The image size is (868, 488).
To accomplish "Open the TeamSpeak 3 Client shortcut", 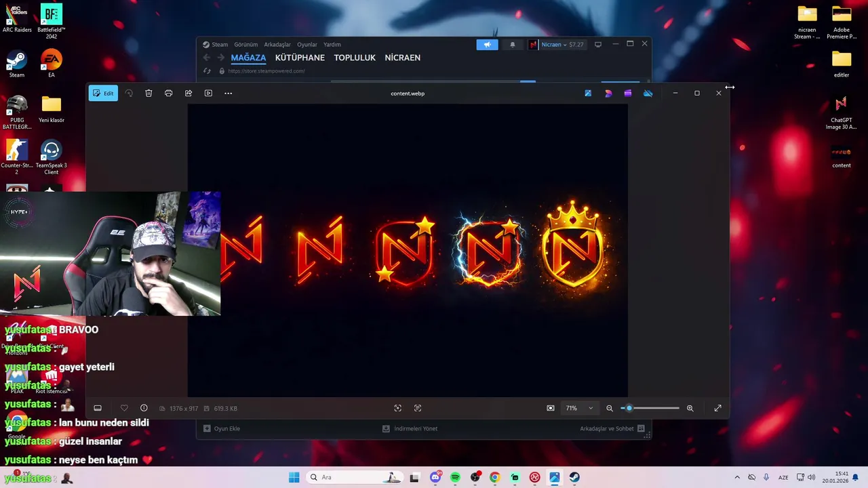I will (x=52, y=157).
